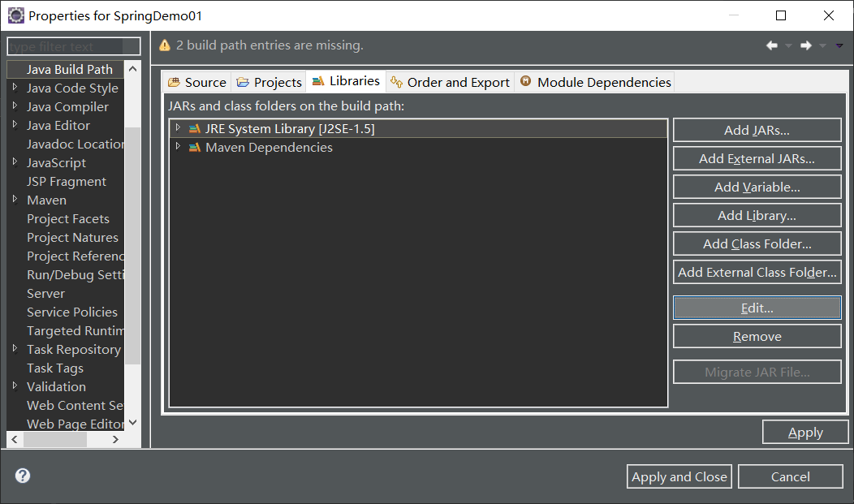Click the tree horizontal scrollbar thumb
This screenshot has height=504, width=854.
click(55, 439)
